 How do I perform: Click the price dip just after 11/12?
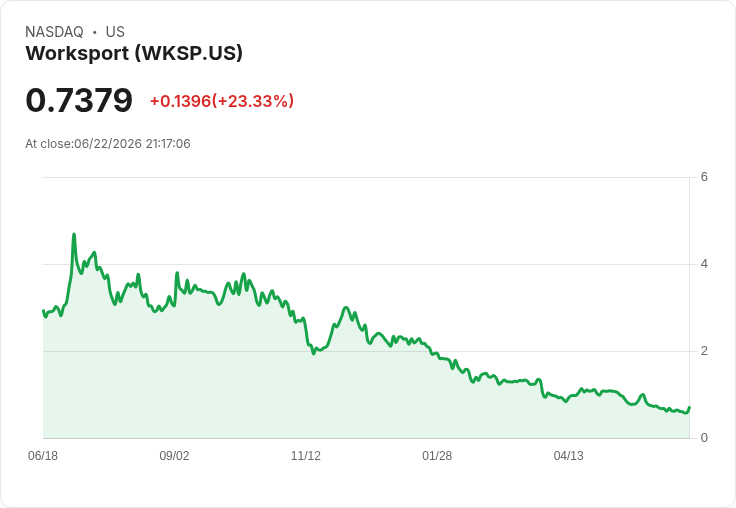(314, 353)
